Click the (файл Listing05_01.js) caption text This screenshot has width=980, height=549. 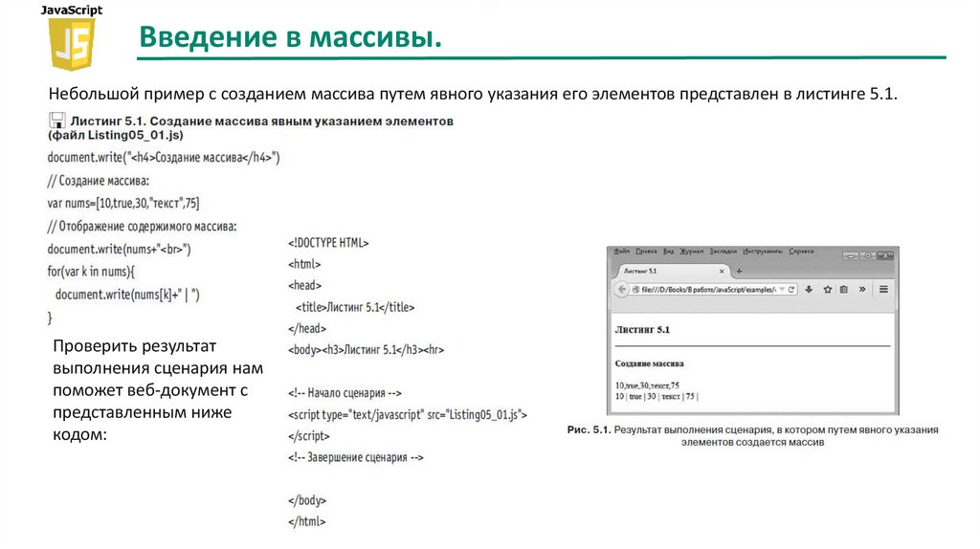116,135
